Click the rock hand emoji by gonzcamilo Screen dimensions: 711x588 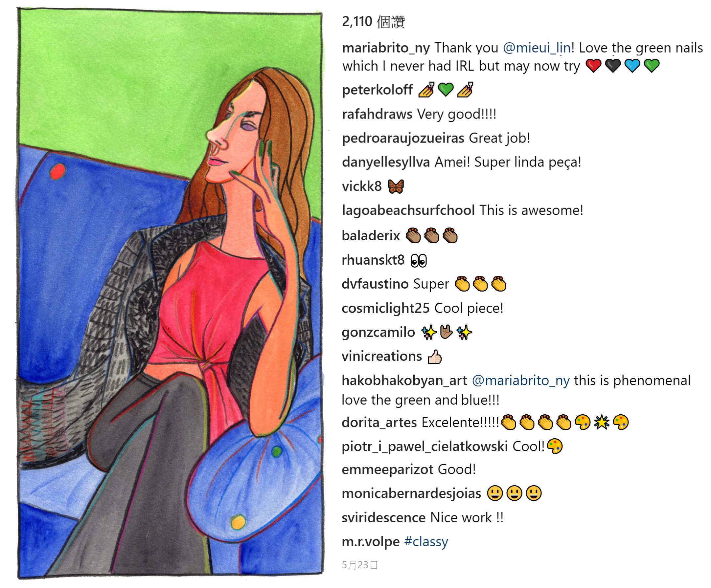(x=446, y=332)
